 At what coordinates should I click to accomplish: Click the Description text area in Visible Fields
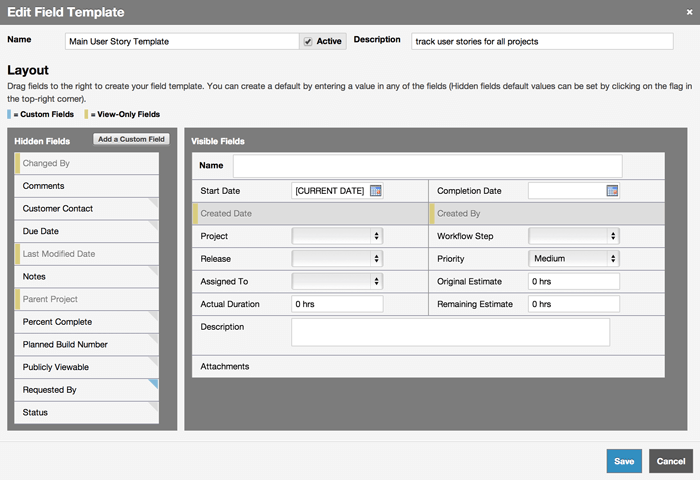tap(450, 332)
